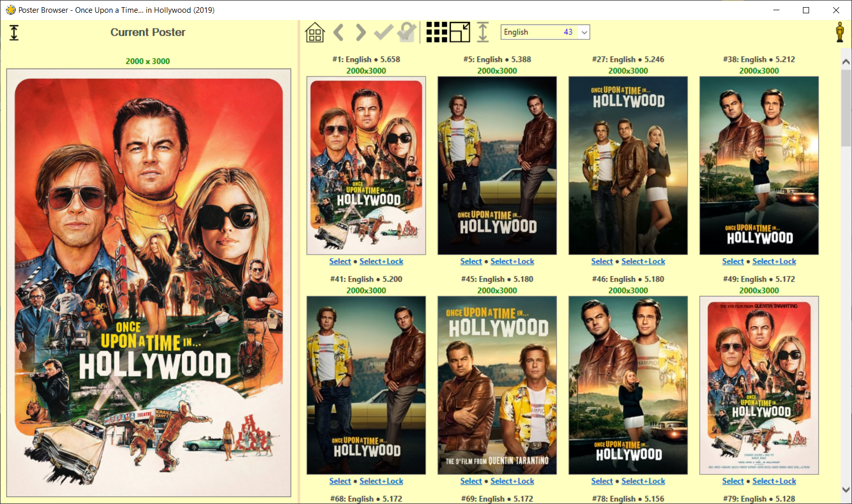Click the '#68: English • 5.172' label

[x=366, y=499]
